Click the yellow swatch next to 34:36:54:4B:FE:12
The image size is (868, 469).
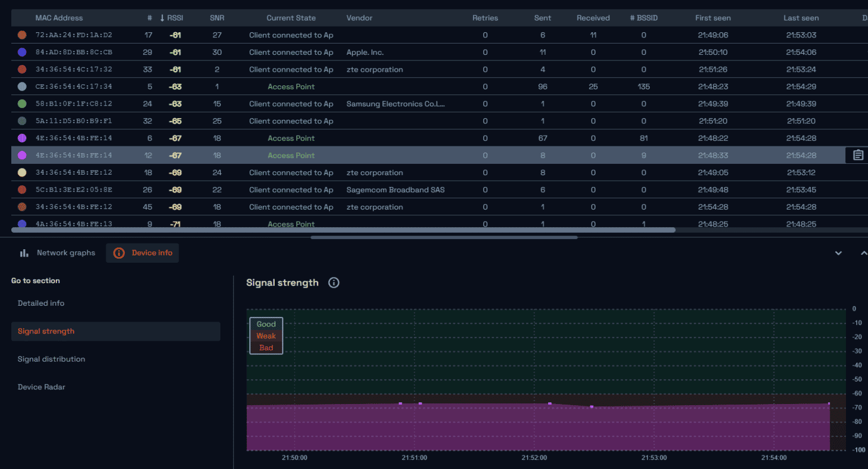pos(20,172)
